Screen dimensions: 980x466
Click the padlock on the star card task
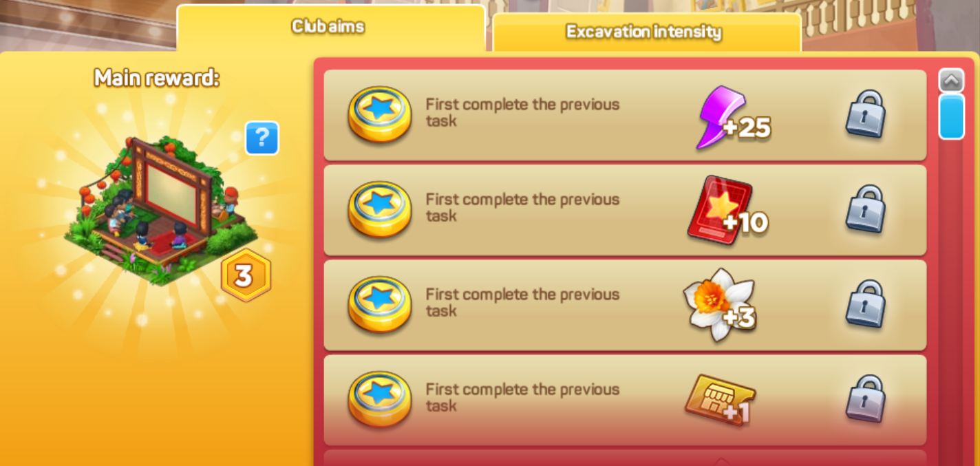point(864,209)
